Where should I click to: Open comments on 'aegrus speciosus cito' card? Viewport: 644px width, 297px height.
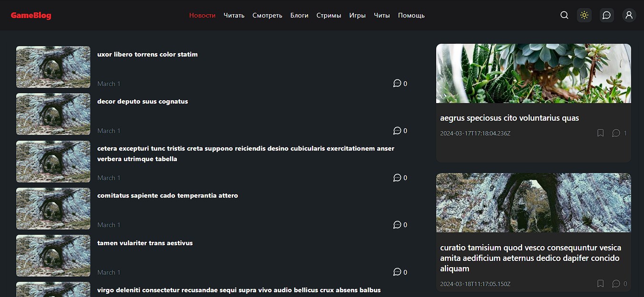pyautogui.click(x=616, y=133)
